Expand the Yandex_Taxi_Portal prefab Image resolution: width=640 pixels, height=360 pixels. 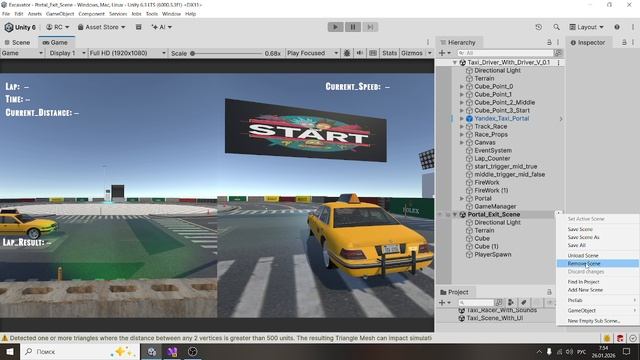click(x=462, y=118)
